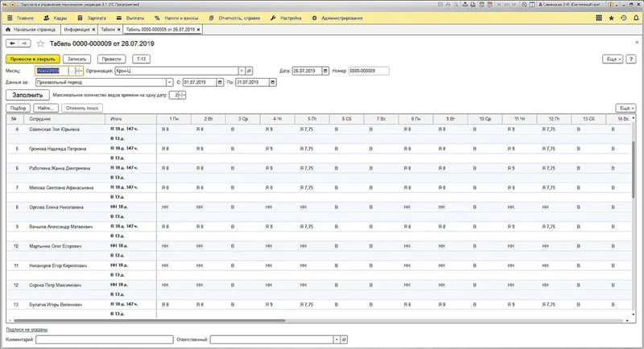Open the Организация record with the link icon
This screenshot has height=349, width=644.
pyautogui.click(x=249, y=71)
